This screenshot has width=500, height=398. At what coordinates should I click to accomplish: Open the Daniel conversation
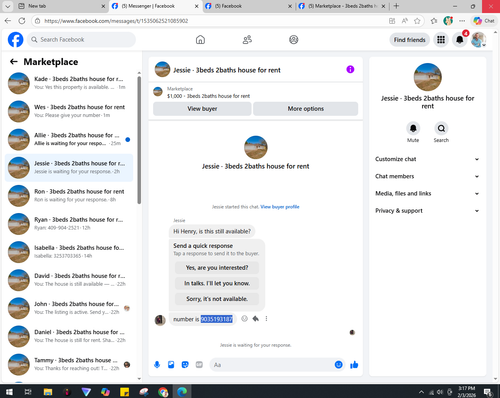coord(69,336)
